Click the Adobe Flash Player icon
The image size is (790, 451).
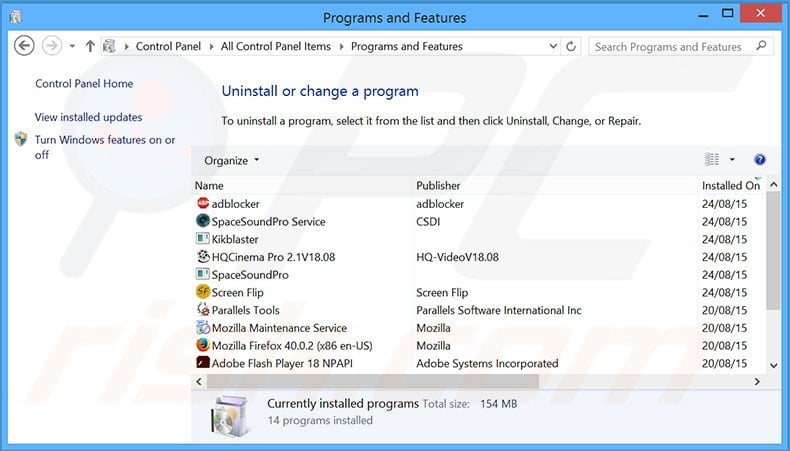point(203,363)
